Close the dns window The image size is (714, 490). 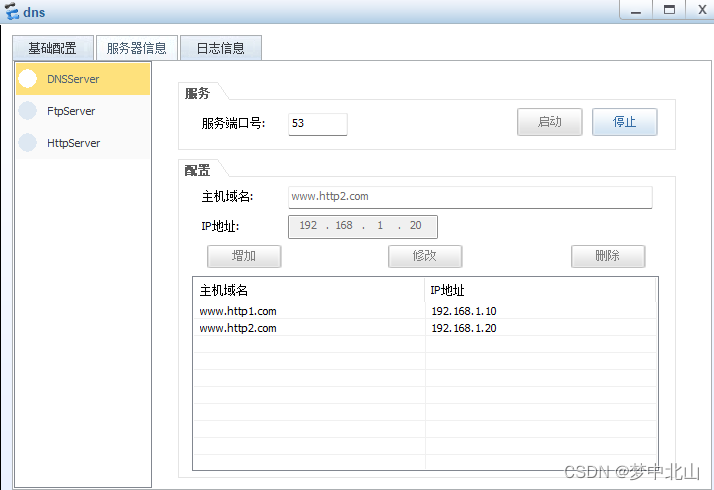702,10
